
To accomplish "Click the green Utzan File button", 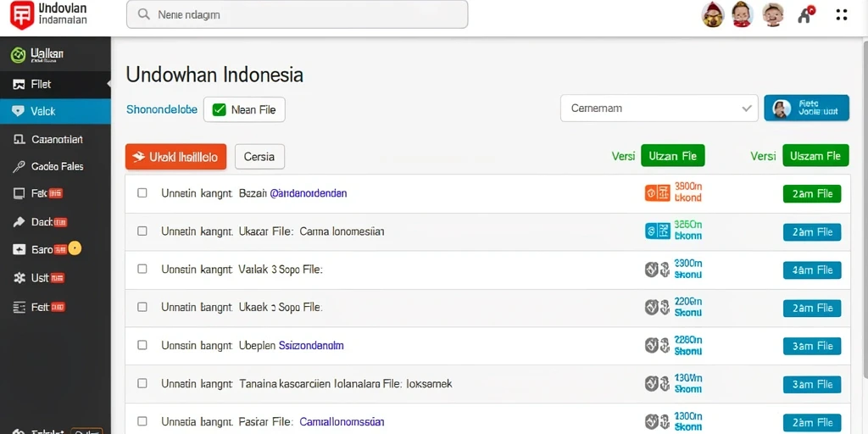I will point(672,156).
